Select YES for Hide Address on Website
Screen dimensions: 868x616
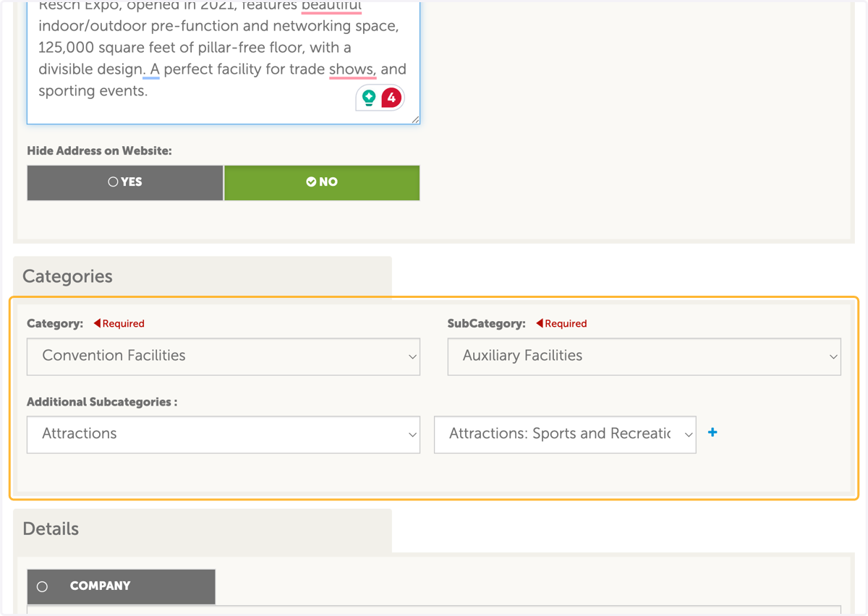click(125, 182)
